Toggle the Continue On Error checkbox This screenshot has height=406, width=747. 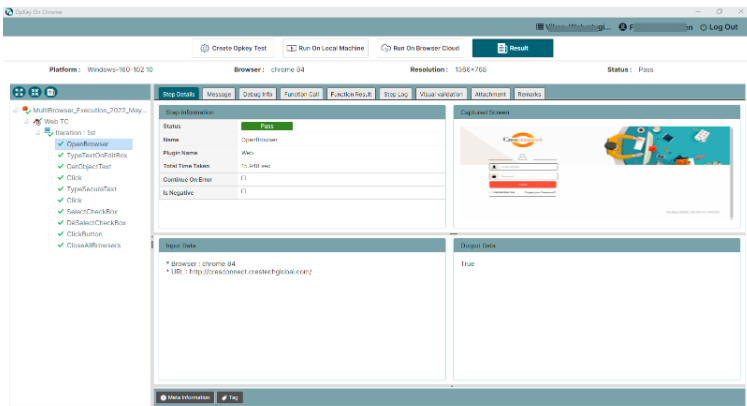pyautogui.click(x=243, y=178)
